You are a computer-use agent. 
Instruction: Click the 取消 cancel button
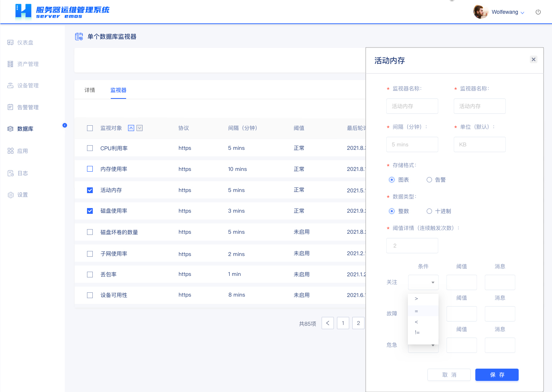(449, 375)
